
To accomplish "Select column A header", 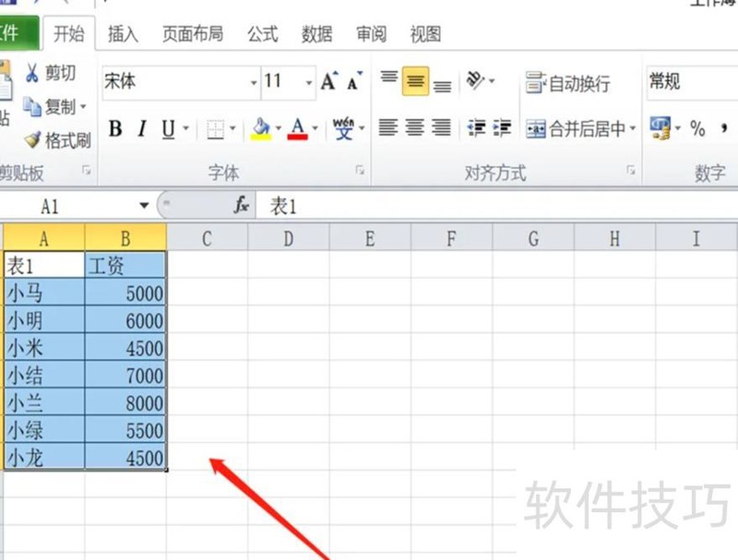I will tap(43, 239).
